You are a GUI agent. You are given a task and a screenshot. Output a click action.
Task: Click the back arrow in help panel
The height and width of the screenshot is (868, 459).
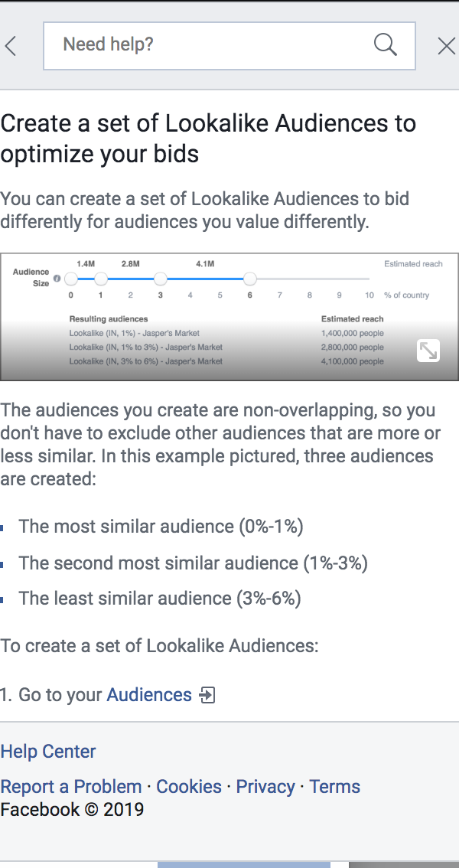coord(11,46)
